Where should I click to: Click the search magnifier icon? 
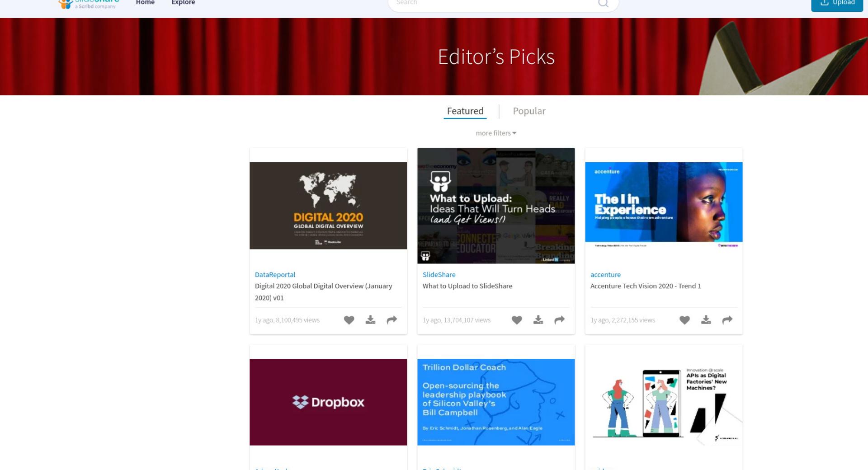click(603, 3)
